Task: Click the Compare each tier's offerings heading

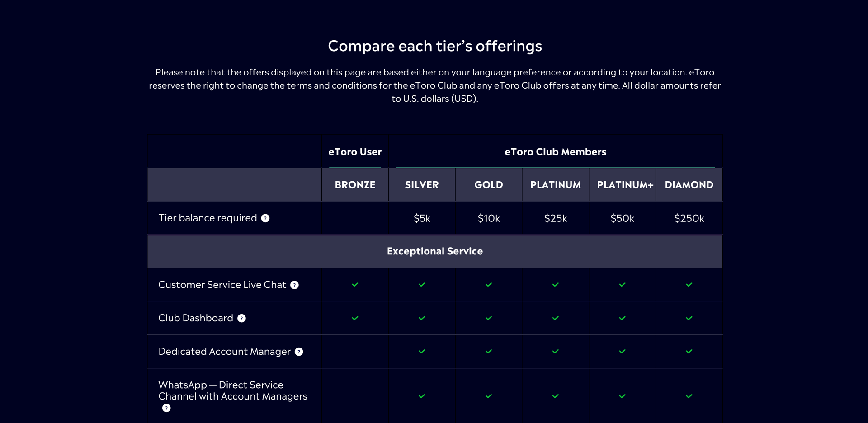Action: tap(435, 46)
